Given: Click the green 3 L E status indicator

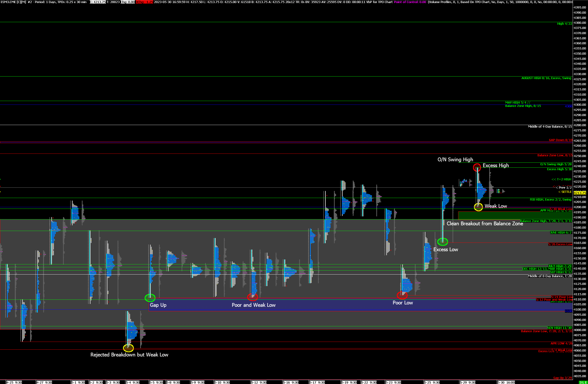Looking at the screenshot, I should pos(583,382).
